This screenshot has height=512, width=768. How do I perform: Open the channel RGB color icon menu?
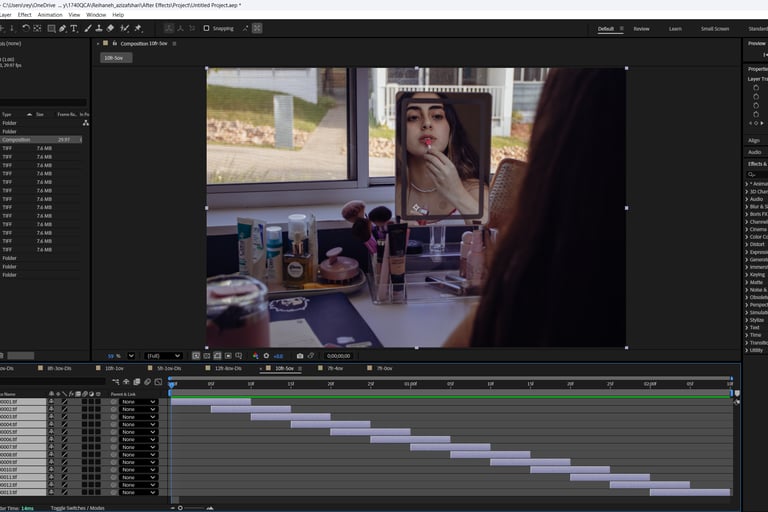(x=255, y=356)
